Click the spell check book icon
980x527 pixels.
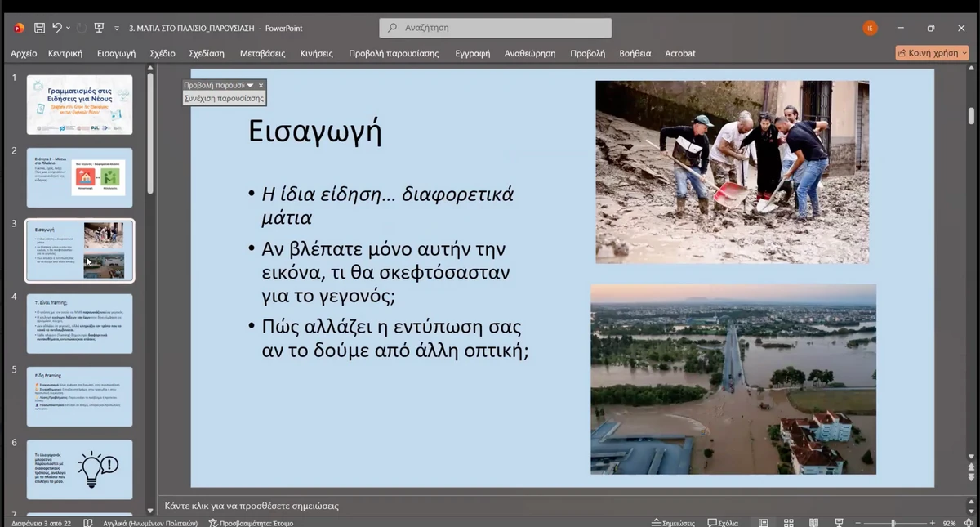coord(88,523)
